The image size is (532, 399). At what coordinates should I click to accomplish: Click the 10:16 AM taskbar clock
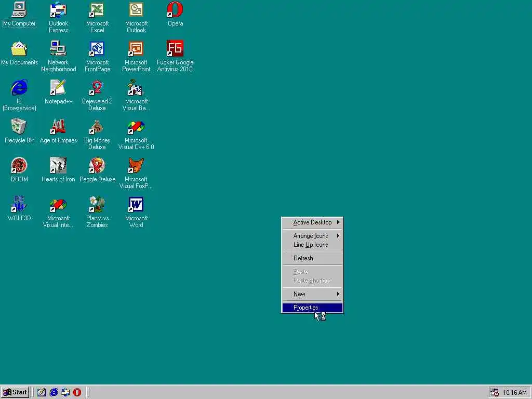tap(515, 393)
